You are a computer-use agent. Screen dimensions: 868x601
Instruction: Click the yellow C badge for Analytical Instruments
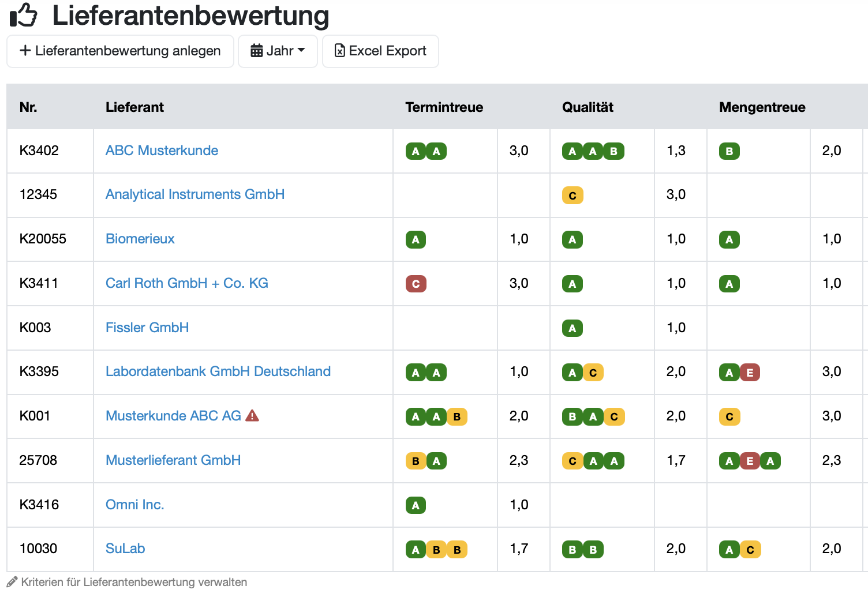tap(573, 196)
